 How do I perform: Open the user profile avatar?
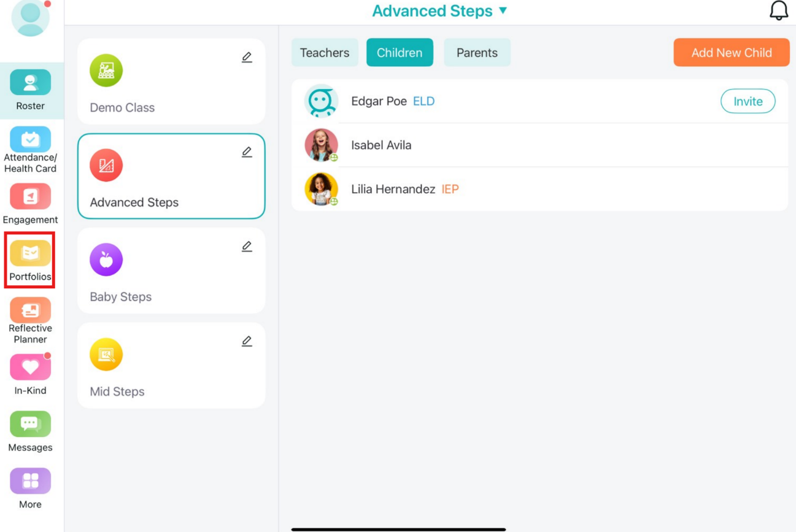[x=31, y=17]
